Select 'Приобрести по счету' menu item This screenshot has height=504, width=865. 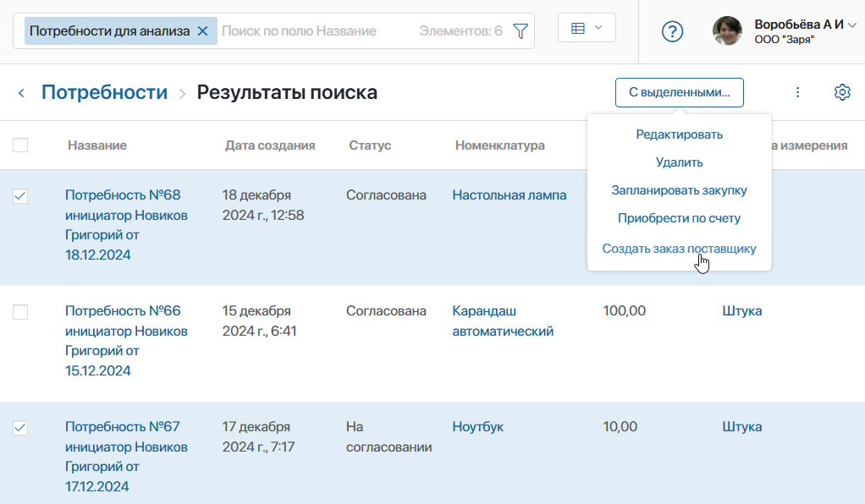[x=679, y=218]
